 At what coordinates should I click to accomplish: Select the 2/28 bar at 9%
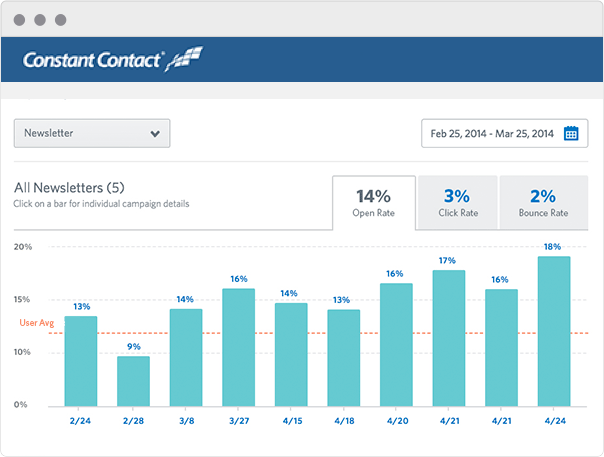133,381
